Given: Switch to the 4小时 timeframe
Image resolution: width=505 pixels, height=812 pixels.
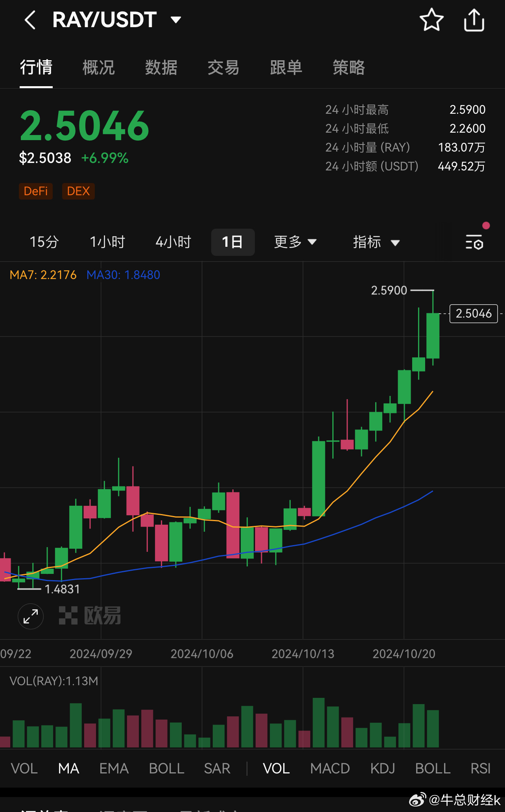Looking at the screenshot, I should tap(173, 242).
